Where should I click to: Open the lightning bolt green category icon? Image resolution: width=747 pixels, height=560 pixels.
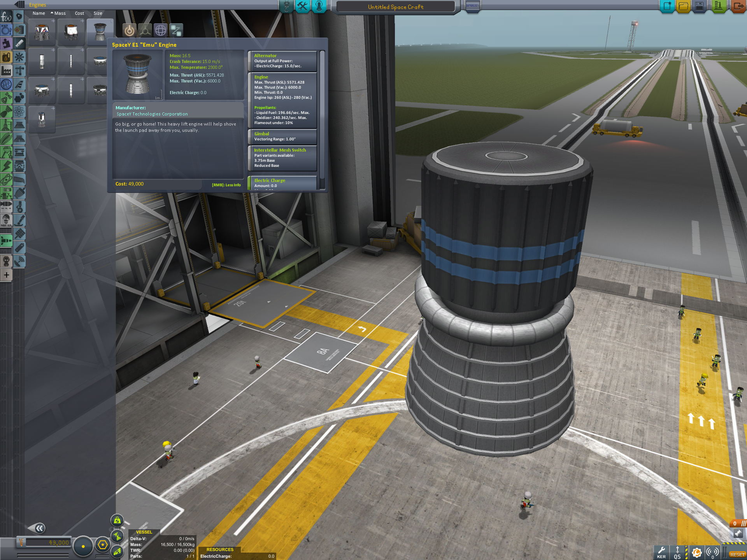[x=6, y=166]
